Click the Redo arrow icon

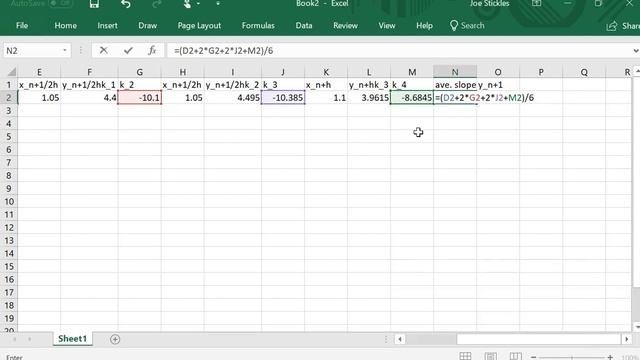pos(157,4)
